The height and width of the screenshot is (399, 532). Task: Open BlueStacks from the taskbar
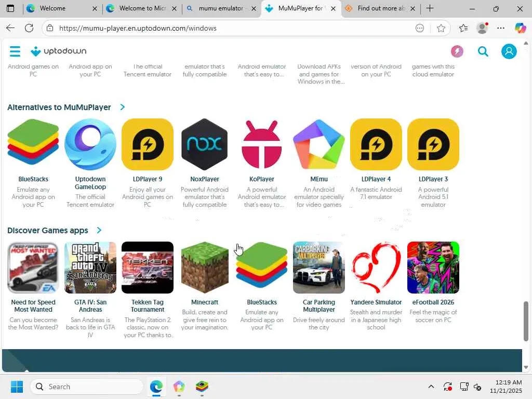point(202,387)
